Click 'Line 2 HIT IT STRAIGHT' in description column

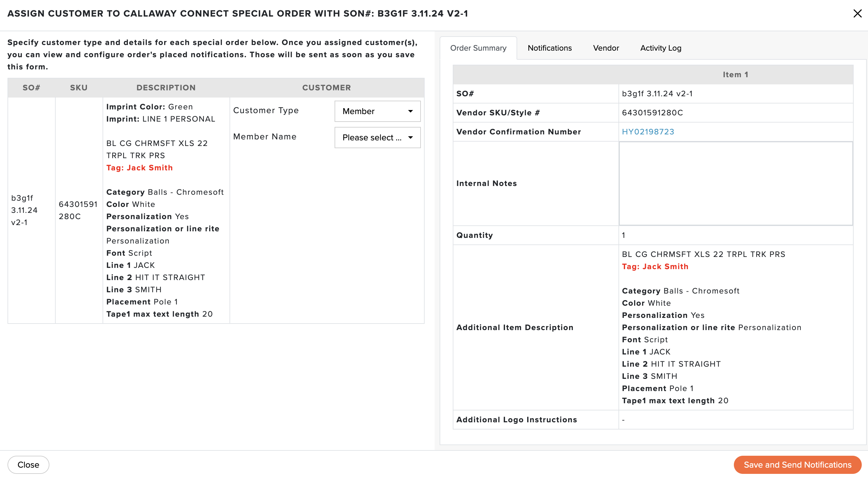[x=156, y=278]
